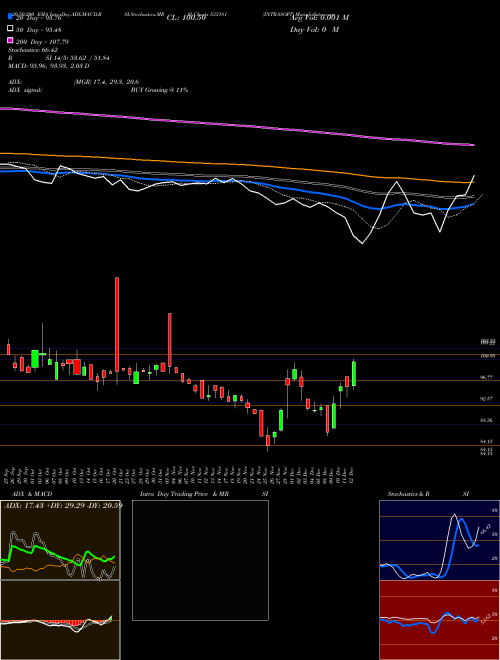Click the magenta 200 Day legend swatch
The image size is (500, 660).
[10, 41]
